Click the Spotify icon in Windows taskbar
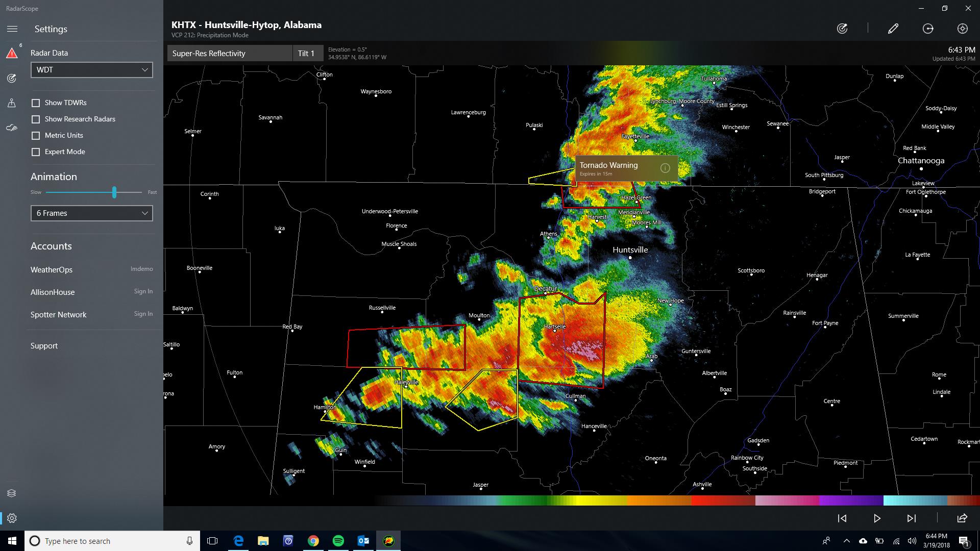 click(x=338, y=541)
